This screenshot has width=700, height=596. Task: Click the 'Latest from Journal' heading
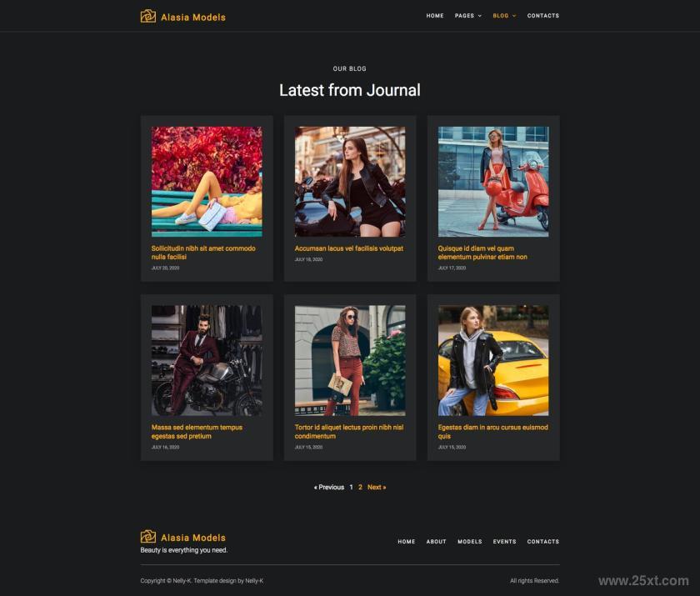349,90
